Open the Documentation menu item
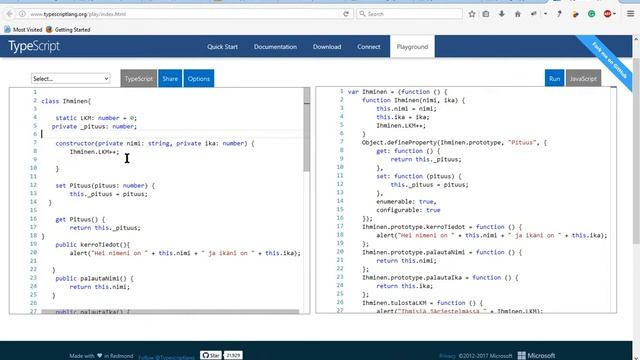The image size is (640, 360). point(275,47)
